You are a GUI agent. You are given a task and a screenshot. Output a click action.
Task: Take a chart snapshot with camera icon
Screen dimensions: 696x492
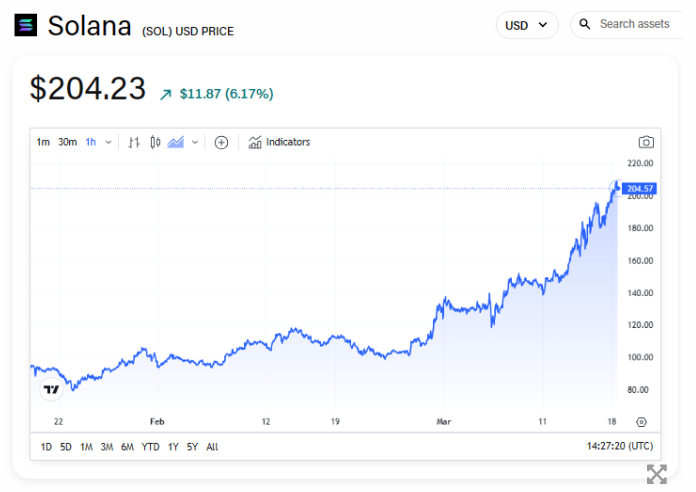(646, 142)
